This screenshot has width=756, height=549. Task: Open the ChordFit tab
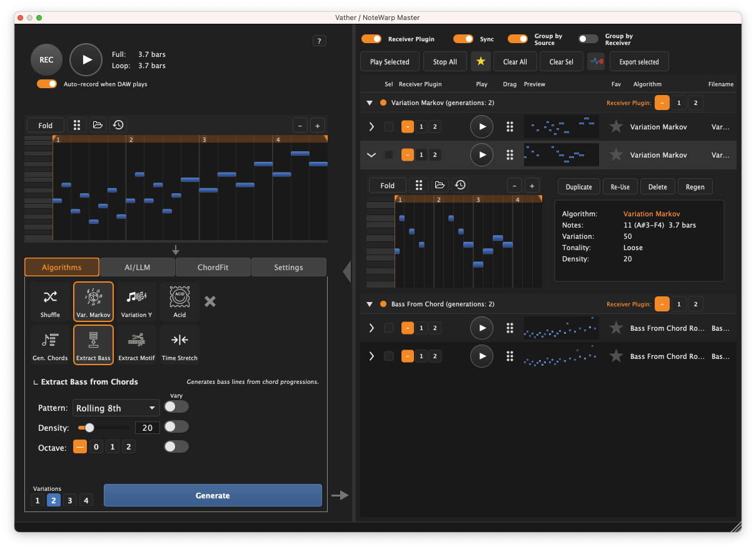coord(213,267)
